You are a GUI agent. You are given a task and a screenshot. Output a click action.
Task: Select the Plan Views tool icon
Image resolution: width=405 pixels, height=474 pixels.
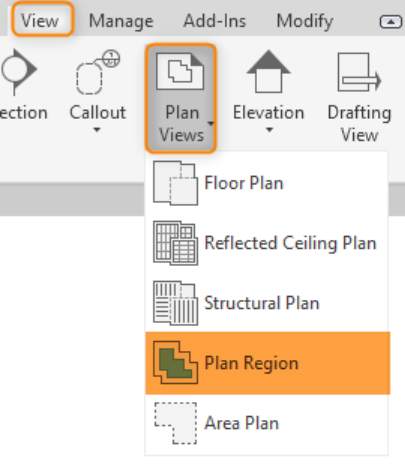[180, 71]
